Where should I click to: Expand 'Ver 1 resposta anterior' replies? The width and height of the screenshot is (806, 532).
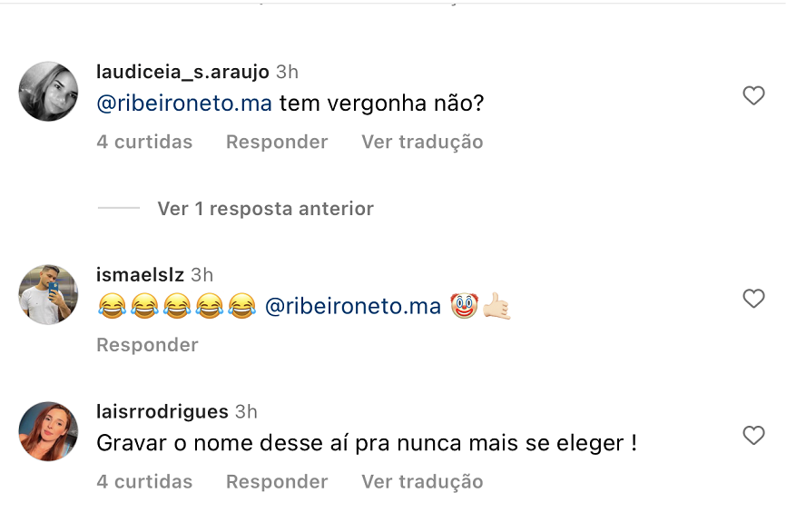coord(265,209)
